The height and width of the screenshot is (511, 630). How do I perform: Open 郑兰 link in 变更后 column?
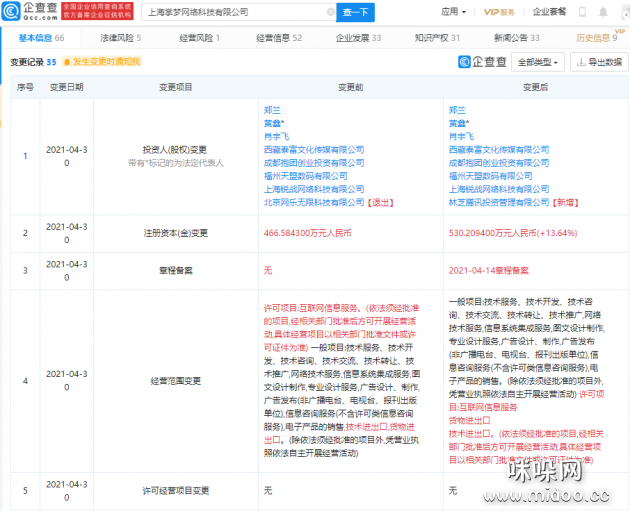[x=457, y=110]
